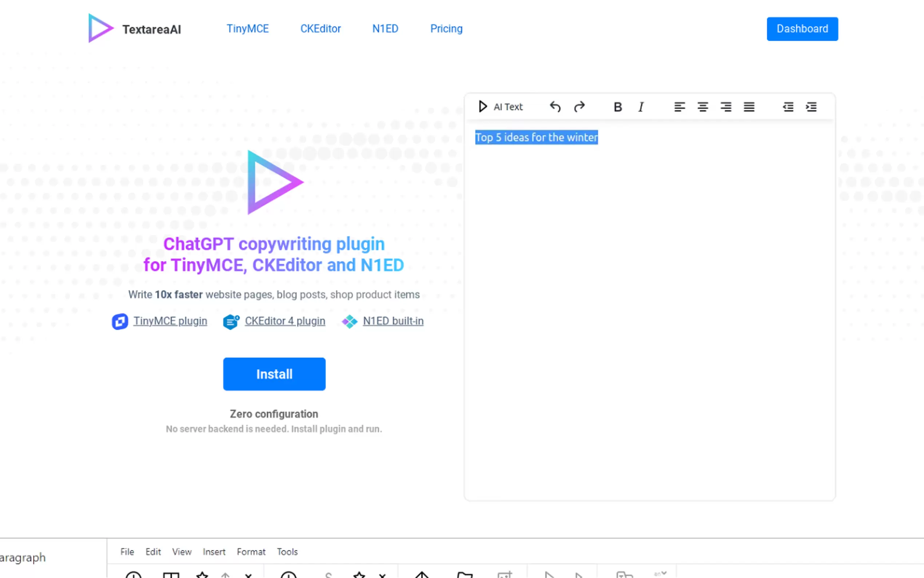Center align text in editor
Viewport: 924px width, 578px height.
[702, 107]
